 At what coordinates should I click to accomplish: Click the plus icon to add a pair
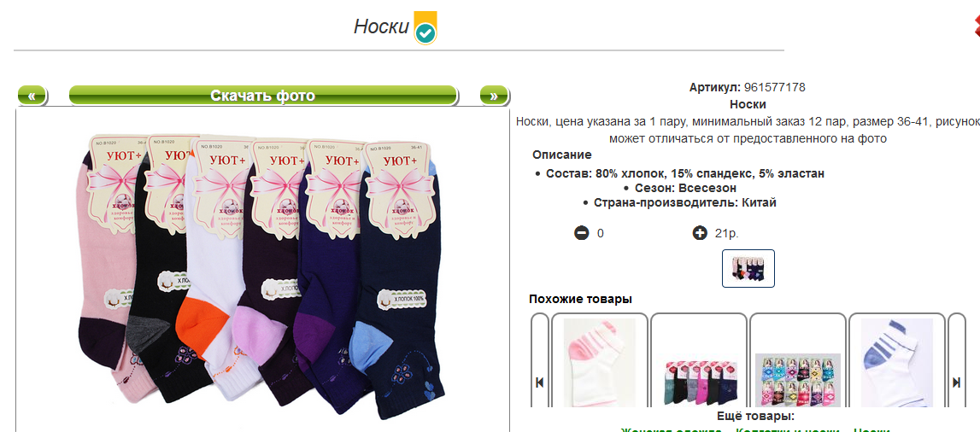click(x=700, y=233)
